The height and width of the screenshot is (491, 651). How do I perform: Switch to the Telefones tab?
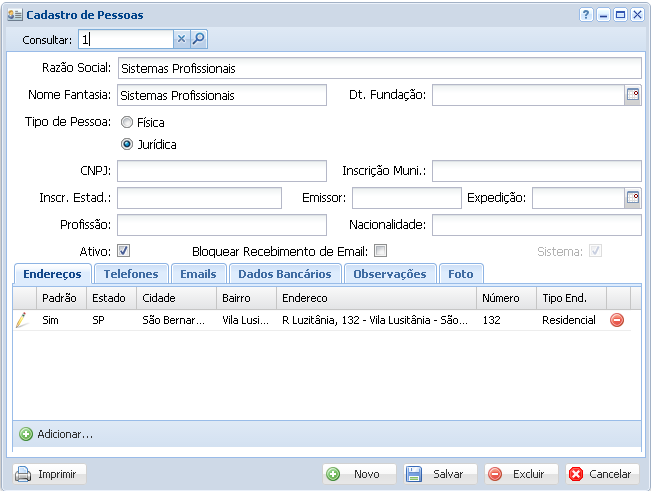pyautogui.click(x=131, y=274)
